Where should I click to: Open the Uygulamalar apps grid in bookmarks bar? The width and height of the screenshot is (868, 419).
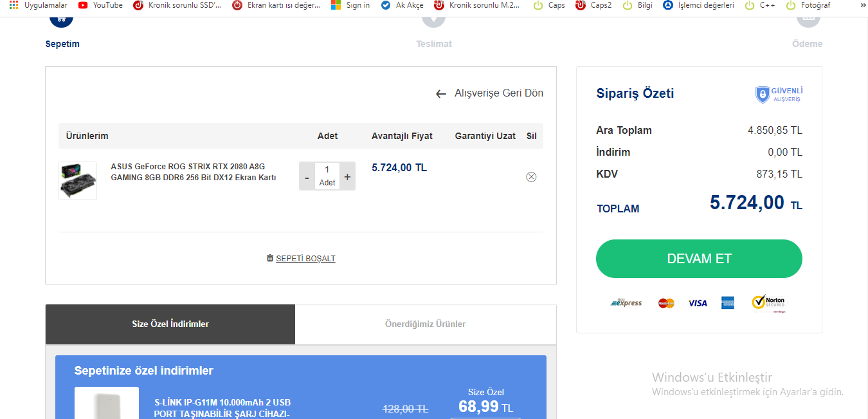(x=14, y=5)
